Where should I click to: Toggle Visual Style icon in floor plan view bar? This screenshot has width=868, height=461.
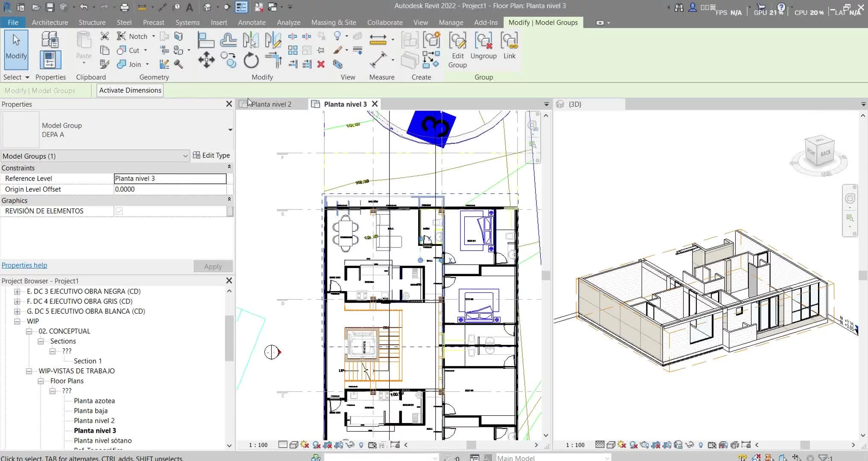294,445
